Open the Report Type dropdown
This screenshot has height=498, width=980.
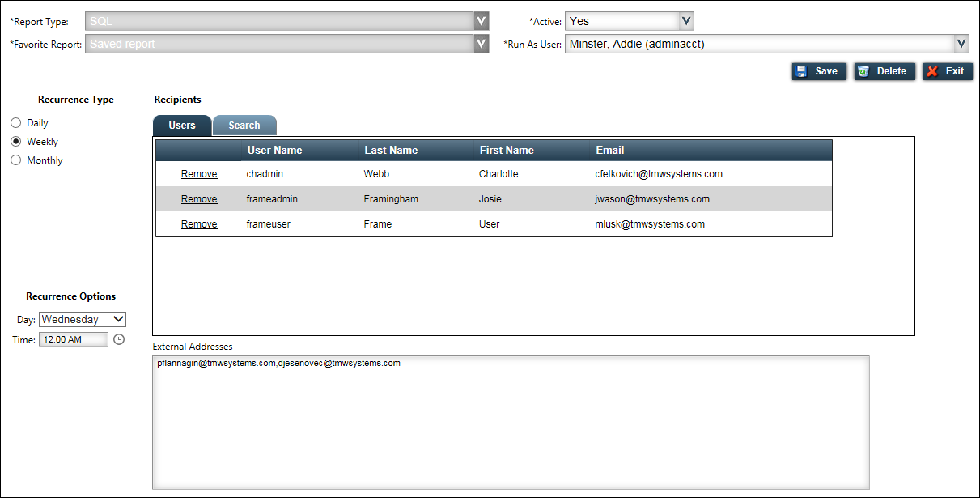[x=287, y=21]
